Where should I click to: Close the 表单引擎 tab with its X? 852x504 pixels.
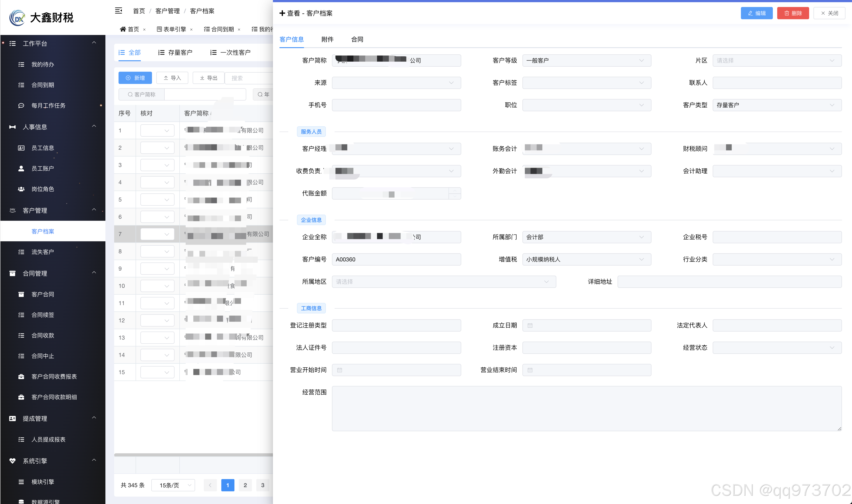point(191,30)
